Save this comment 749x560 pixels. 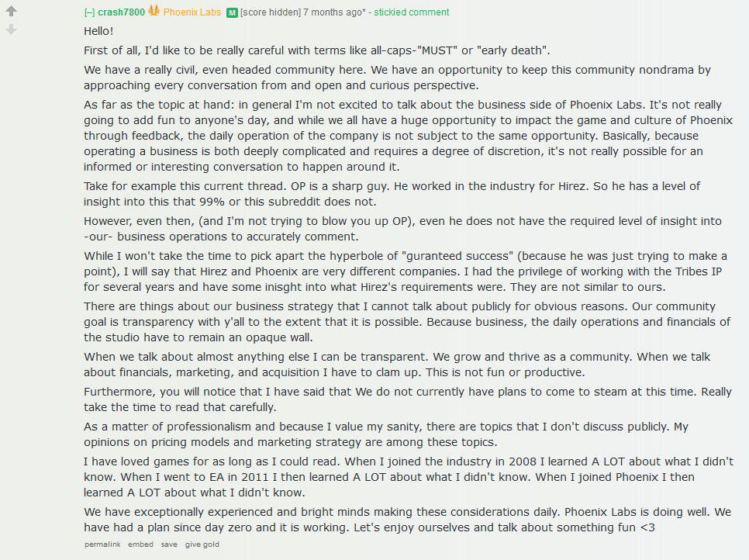pyautogui.click(x=169, y=544)
